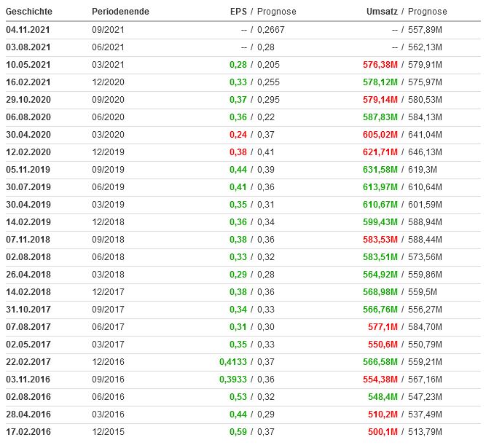
Task: Click the green EPS value 0,59
Action: point(238,431)
